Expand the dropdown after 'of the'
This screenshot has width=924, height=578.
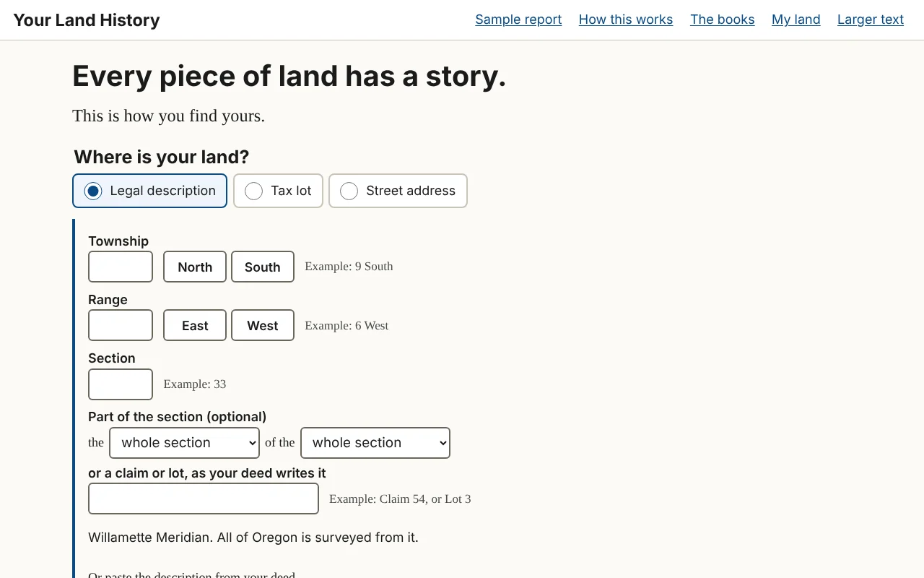375,443
